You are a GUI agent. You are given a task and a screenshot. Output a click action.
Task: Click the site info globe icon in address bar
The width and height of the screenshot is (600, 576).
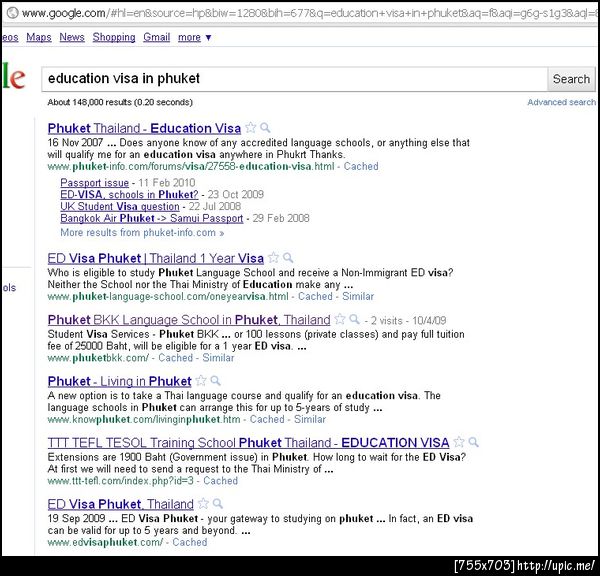pos(13,13)
